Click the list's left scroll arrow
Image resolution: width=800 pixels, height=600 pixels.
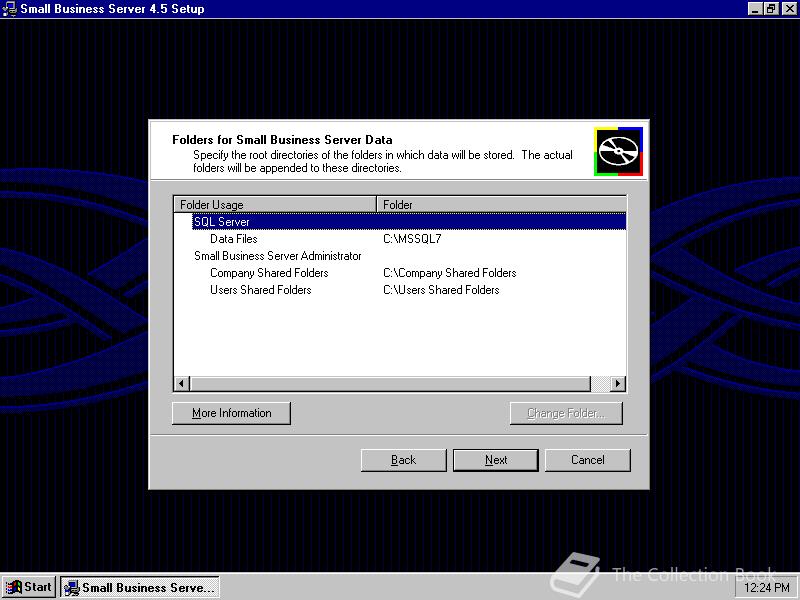coord(182,383)
